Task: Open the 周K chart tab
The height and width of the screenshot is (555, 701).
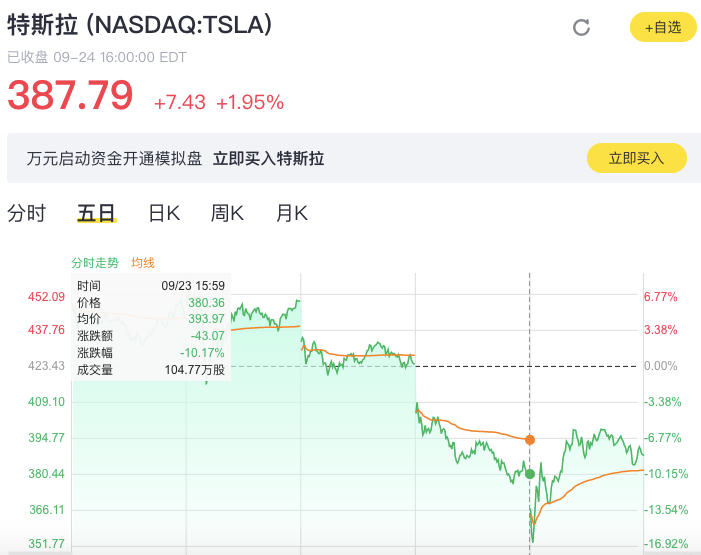Action: (227, 213)
